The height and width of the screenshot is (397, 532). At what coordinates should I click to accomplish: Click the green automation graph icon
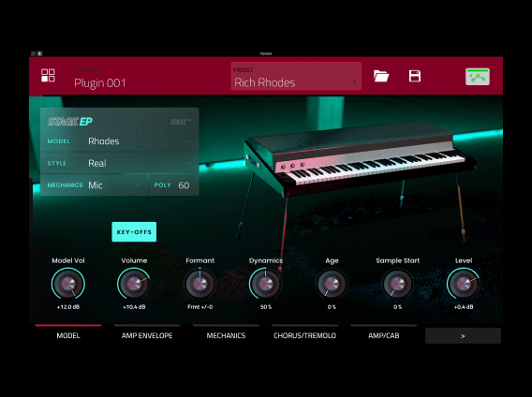coord(478,77)
